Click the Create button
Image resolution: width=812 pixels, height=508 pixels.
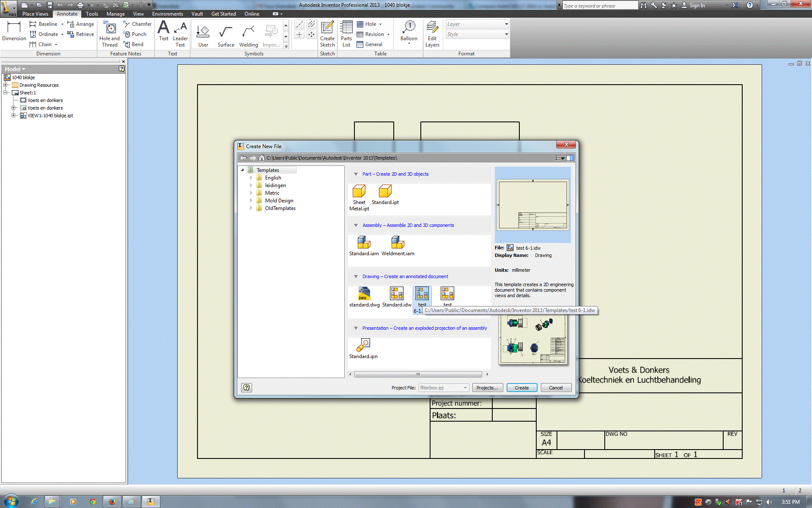(521, 388)
